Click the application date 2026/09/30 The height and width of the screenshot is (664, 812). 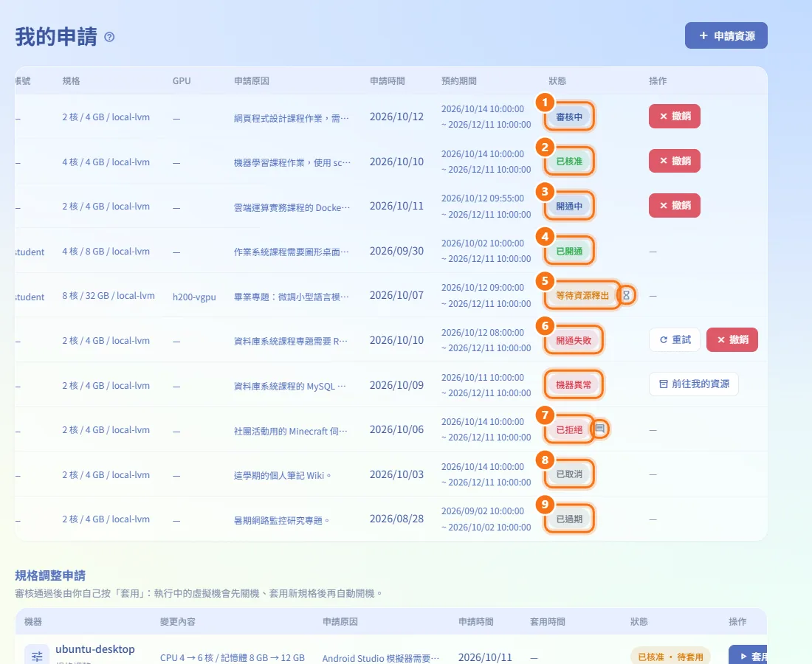396,251
